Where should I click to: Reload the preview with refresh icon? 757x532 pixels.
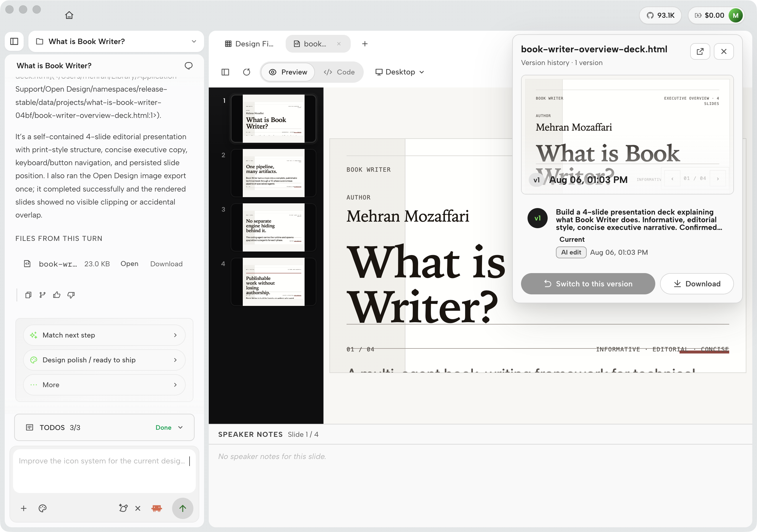point(247,72)
